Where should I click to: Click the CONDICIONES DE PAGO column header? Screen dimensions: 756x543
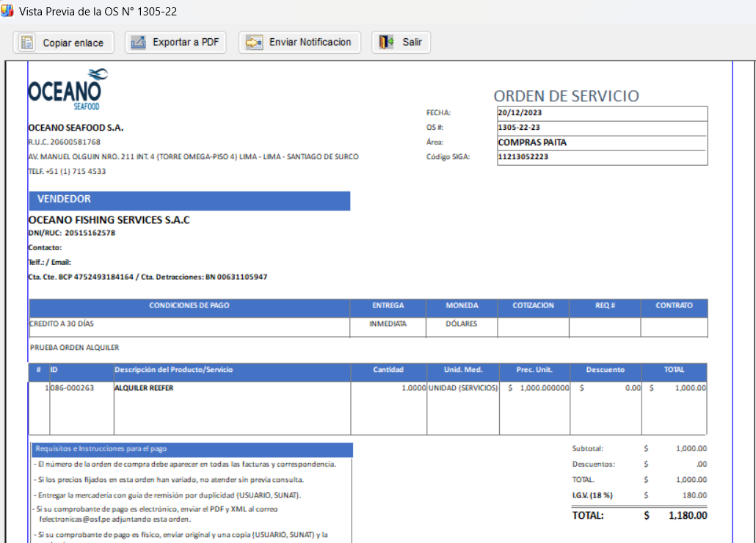coord(189,306)
